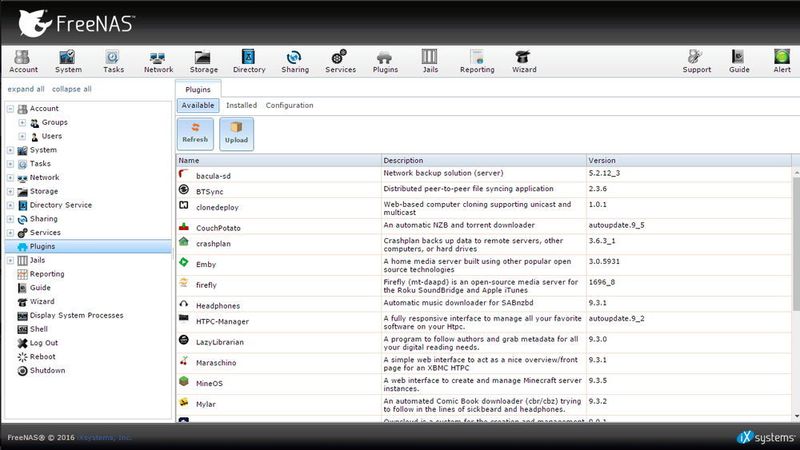The width and height of the screenshot is (800, 450).
Task: Click Log Out in the sidebar
Action: pyautogui.click(x=44, y=343)
